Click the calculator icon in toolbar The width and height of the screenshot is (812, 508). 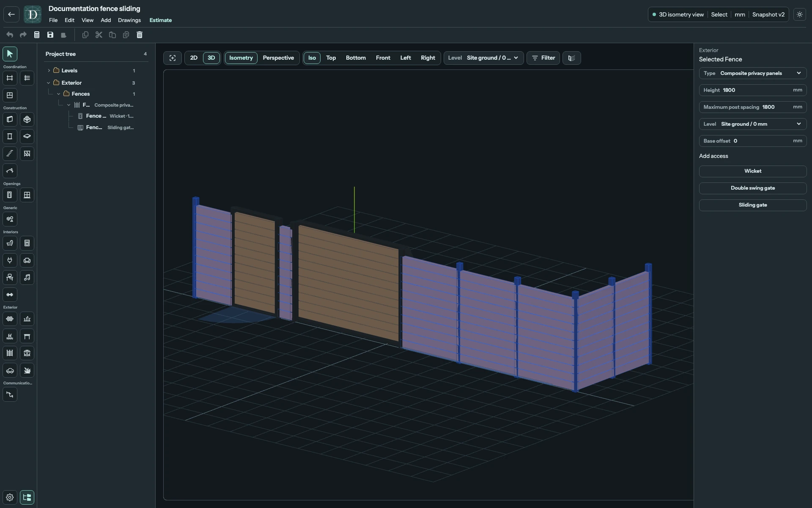point(37,35)
